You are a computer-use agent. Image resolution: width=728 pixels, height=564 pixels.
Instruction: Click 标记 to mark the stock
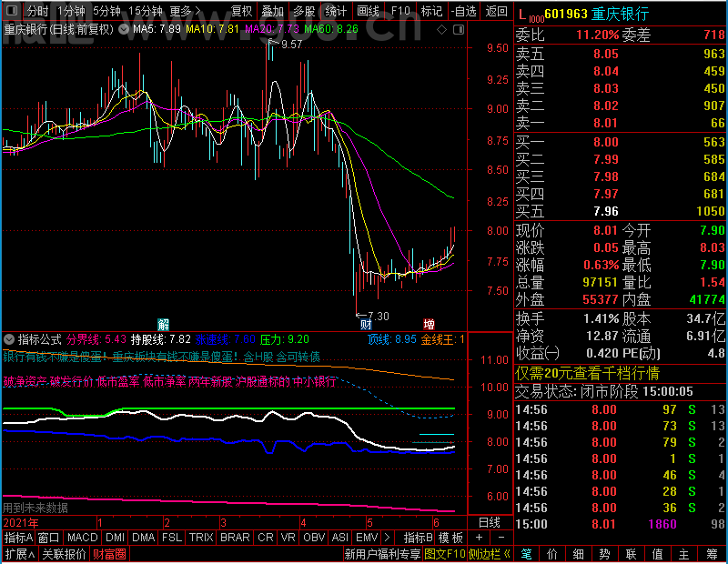point(431,11)
